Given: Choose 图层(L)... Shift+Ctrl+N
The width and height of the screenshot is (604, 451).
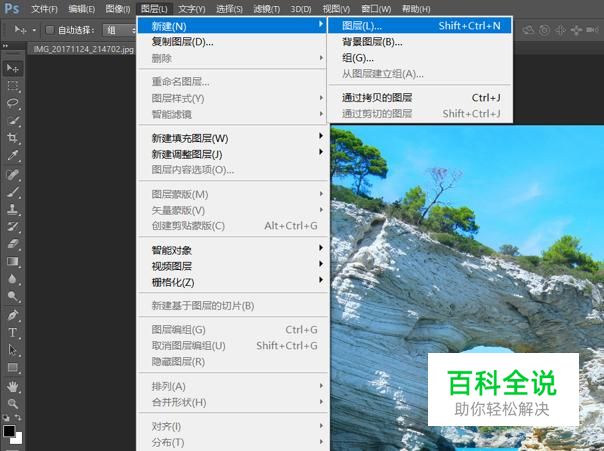Looking at the screenshot, I should coord(420,26).
